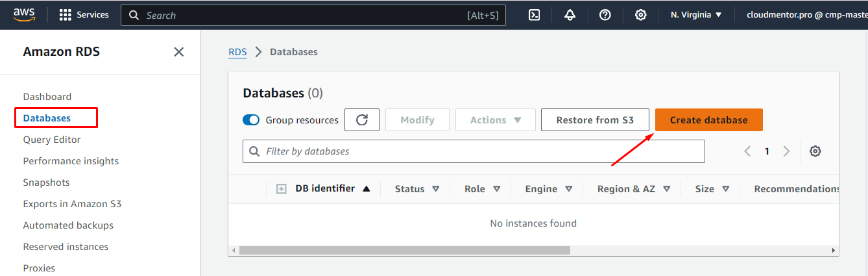Refresh the databases list

(362, 120)
